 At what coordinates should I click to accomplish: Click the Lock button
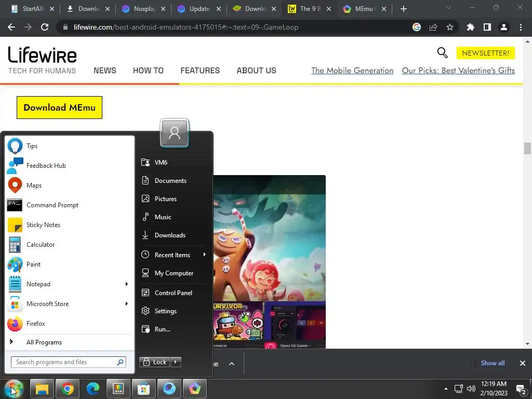click(x=155, y=362)
